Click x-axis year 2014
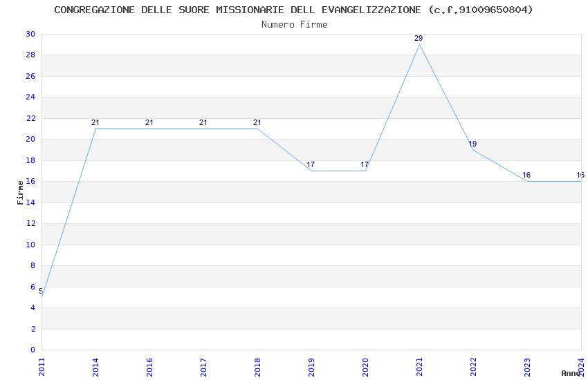Image resolution: width=588 pixels, height=380 pixels. point(95,367)
